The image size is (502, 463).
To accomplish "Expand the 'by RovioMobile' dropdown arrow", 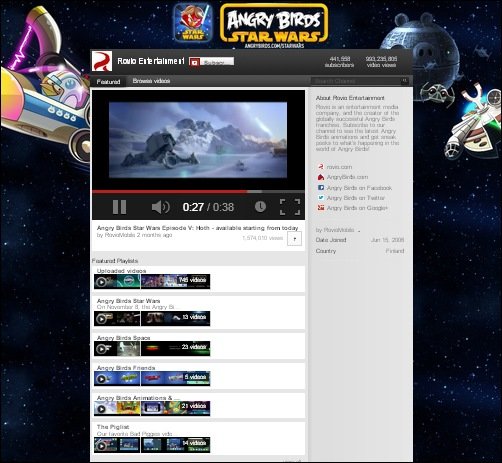I will (x=359, y=231).
